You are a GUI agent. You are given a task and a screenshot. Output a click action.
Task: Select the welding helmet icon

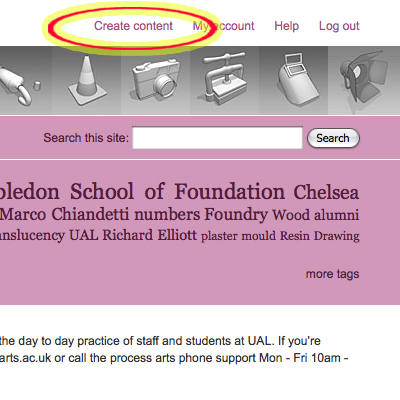coord(296,81)
